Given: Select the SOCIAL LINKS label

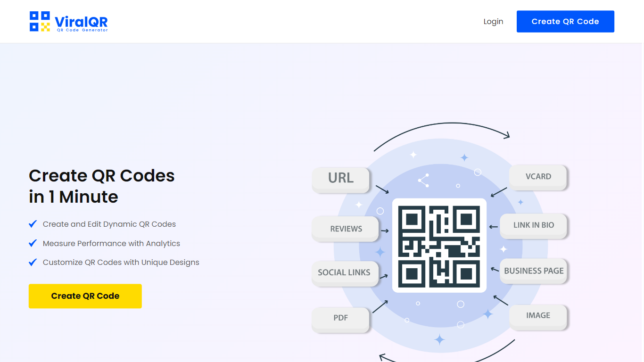Looking at the screenshot, I should (345, 273).
